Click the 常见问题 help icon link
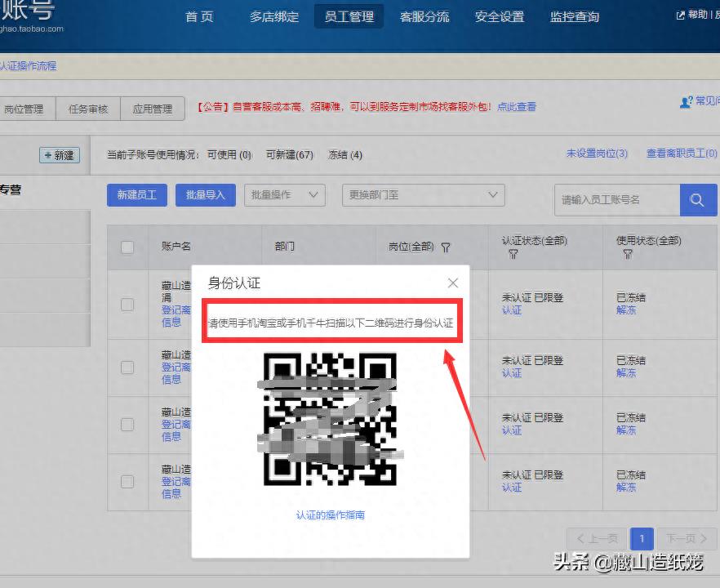 point(700,101)
